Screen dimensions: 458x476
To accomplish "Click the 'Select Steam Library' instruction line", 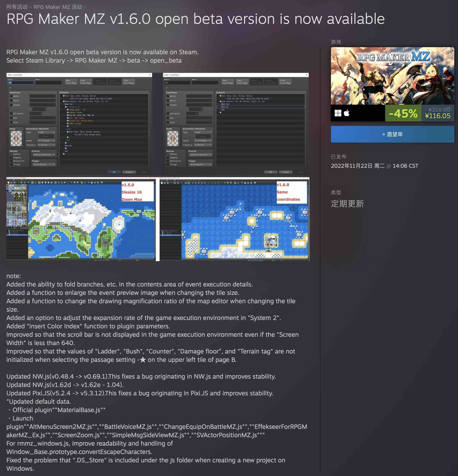I will point(94,60).
